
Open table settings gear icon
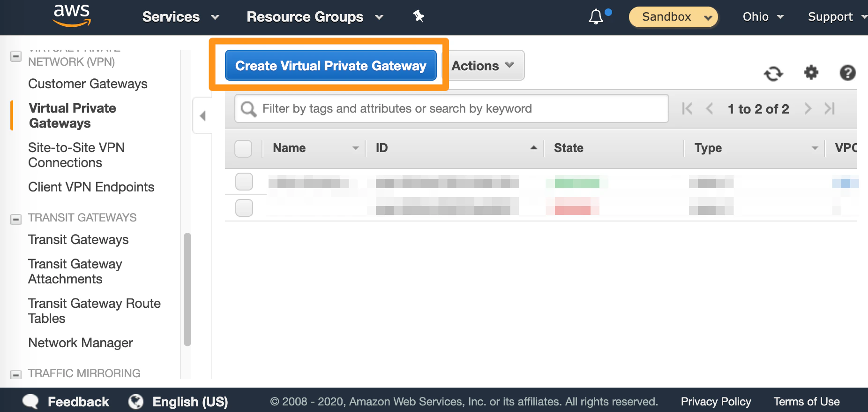[811, 73]
